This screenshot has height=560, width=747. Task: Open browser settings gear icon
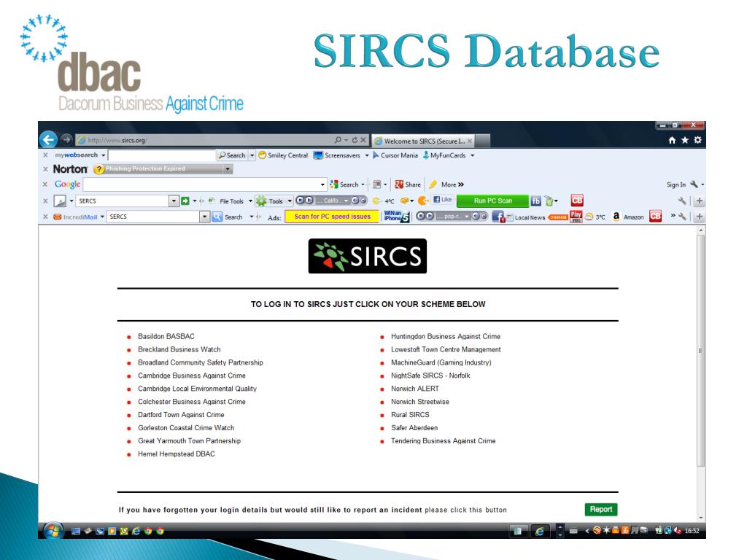pyautogui.click(x=698, y=140)
